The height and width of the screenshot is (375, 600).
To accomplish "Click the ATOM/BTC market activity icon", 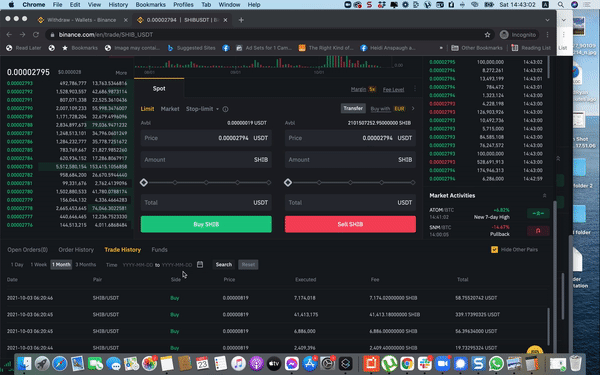I will pos(538,213).
